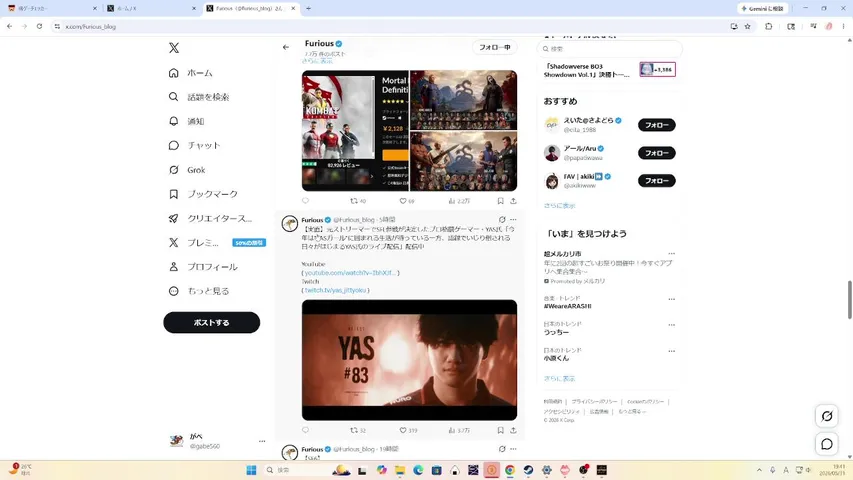Open Grok from the sidebar
This screenshot has width=853, height=480.
pyautogui.click(x=187, y=170)
